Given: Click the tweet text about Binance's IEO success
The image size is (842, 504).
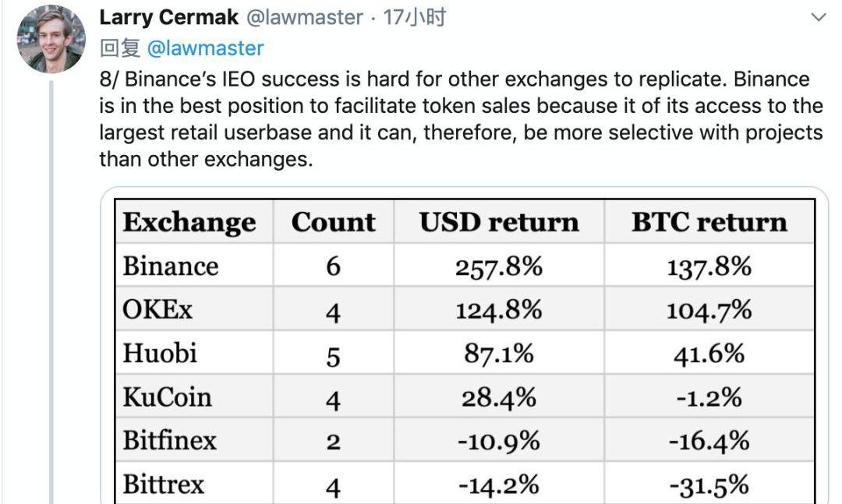Looking at the screenshot, I should [x=460, y=118].
